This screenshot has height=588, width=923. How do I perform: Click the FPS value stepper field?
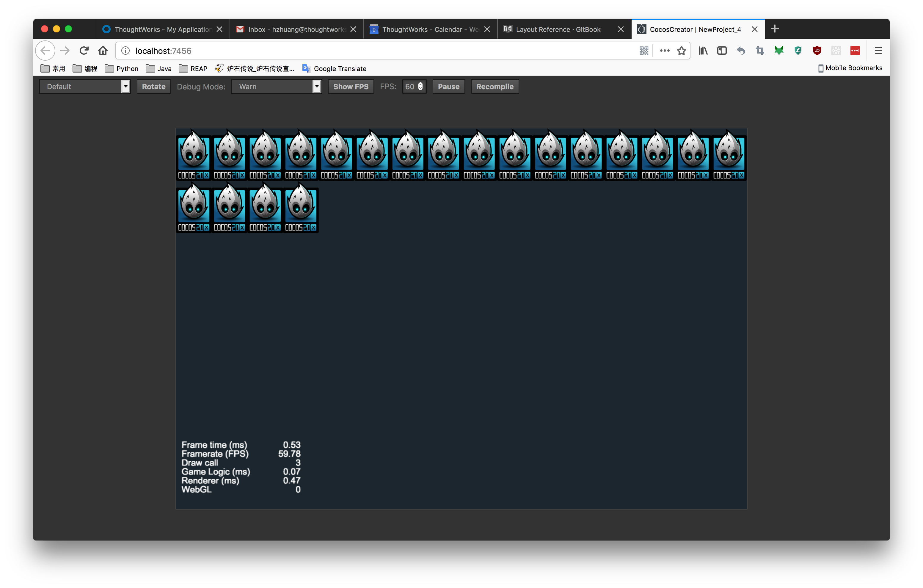coord(414,87)
